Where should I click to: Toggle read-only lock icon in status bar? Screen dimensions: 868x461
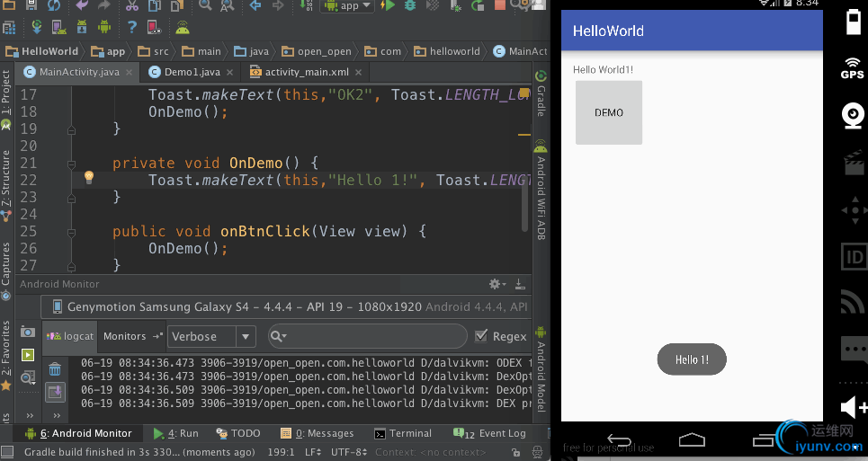click(x=516, y=452)
